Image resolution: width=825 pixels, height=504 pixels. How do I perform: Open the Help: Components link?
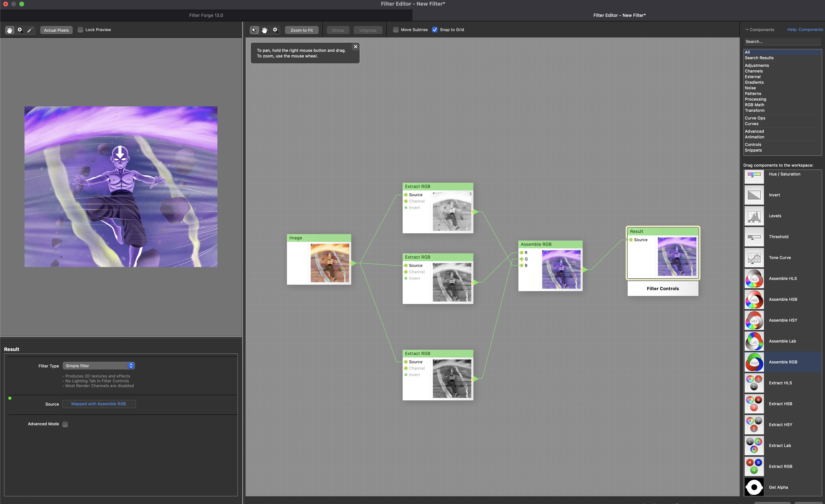(x=805, y=30)
